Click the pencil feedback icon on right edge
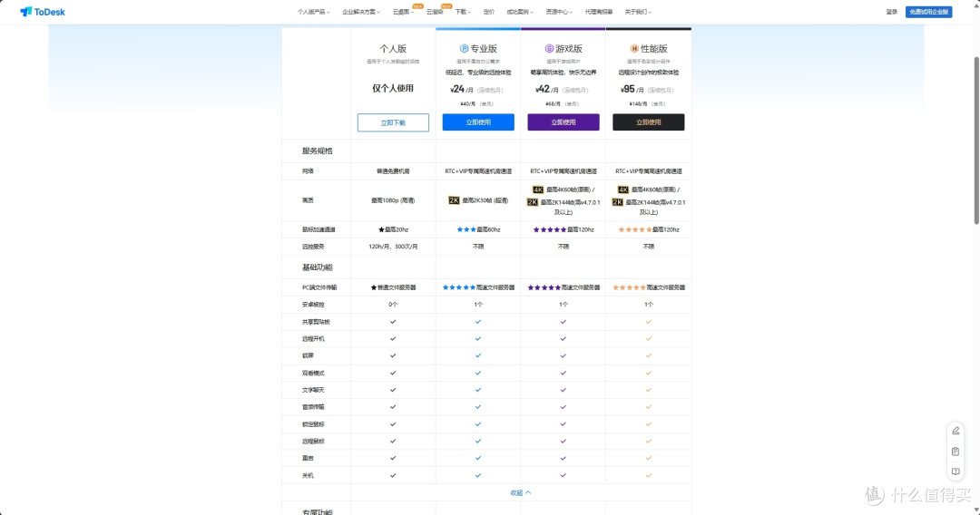Viewport: 980px width, 515px height. [x=955, y=431]
